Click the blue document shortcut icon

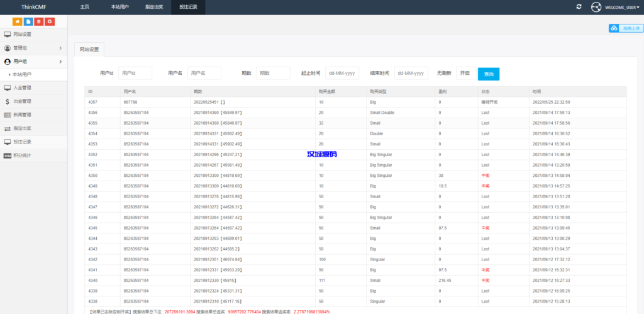28,21
